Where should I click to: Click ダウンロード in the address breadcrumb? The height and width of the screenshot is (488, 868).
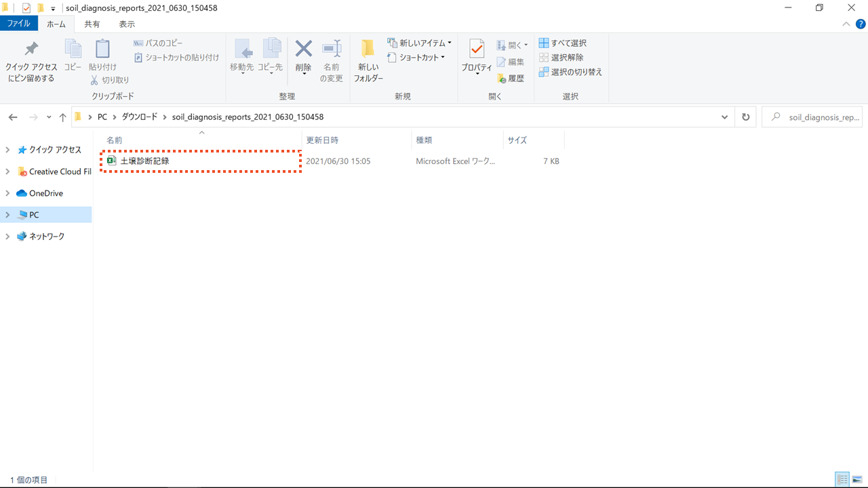coord(139,117)
